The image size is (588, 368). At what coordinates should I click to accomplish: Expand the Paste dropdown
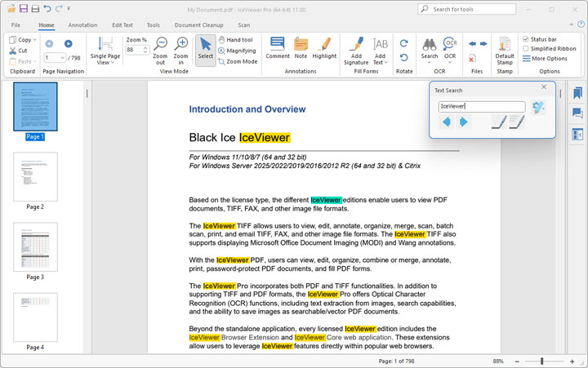point(35,61)
